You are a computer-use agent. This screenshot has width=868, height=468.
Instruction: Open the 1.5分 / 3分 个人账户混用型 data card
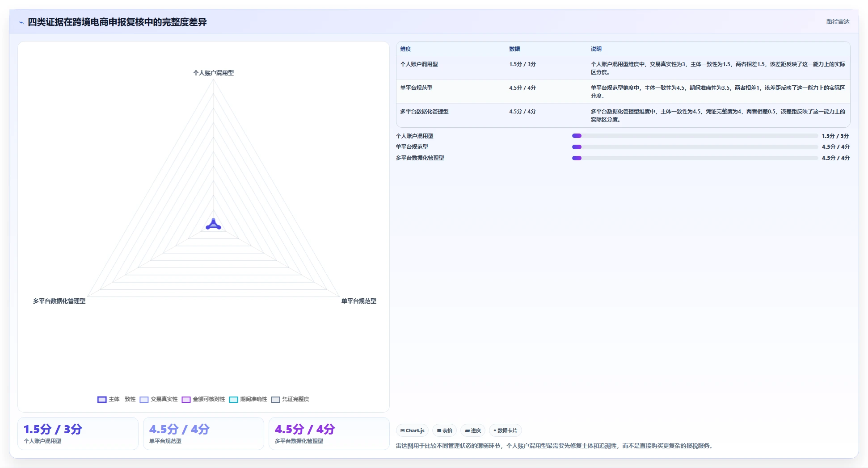point(78,434)
